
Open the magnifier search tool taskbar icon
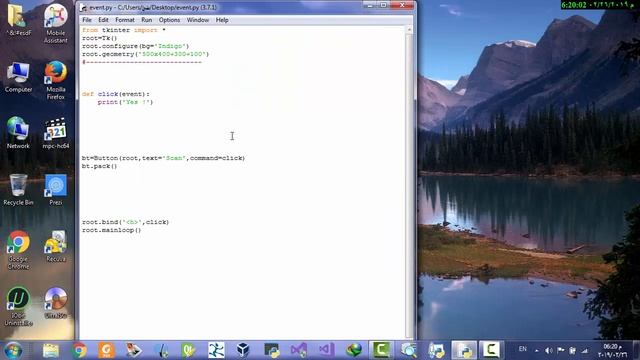click(x=409, y=350)
